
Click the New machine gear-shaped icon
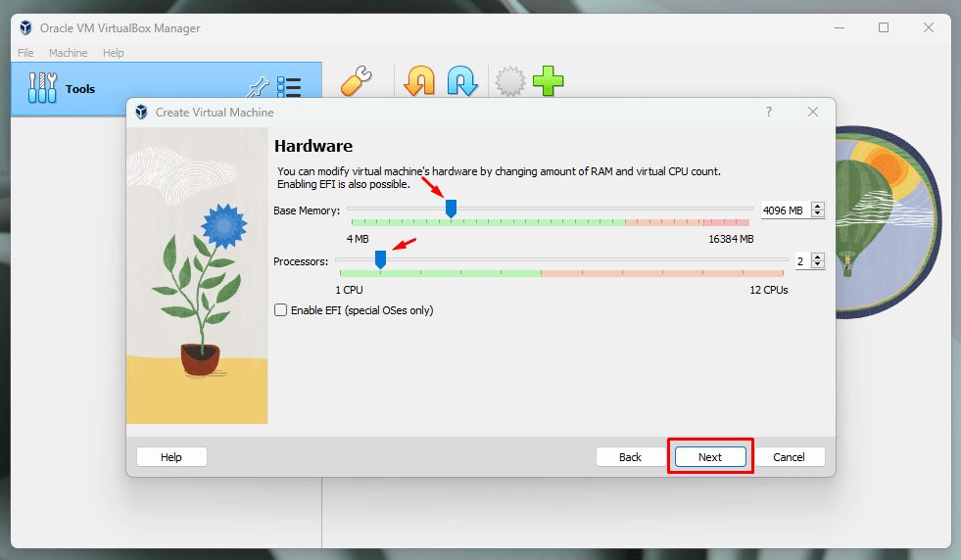tap(510, 81)
